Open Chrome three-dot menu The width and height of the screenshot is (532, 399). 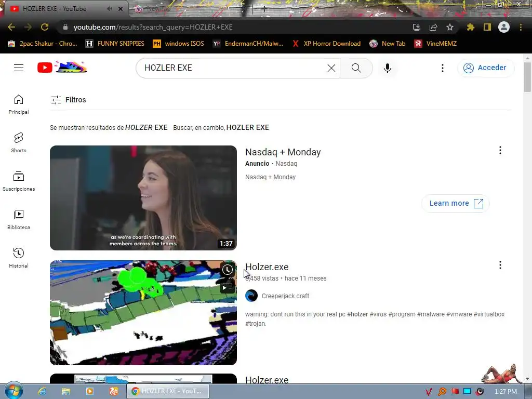point(521,27)
